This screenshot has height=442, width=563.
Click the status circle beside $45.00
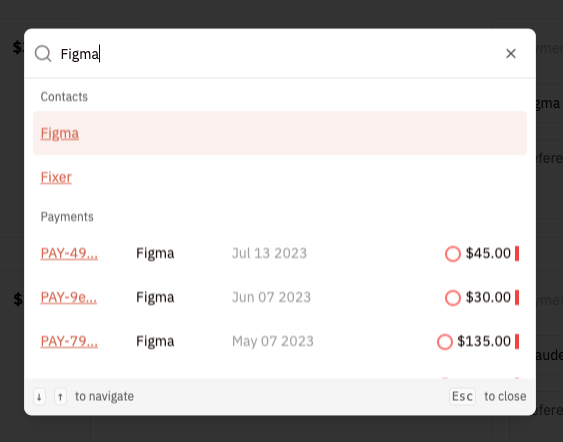(453, 253)
